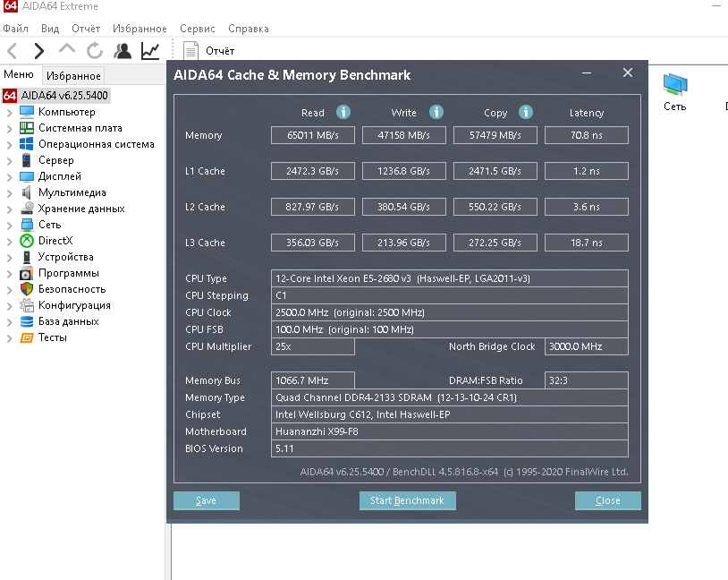Click the Motherboard field Huananzhi X99-F8
Viewport: 728px width, 580px height.
(x=450, y=431)
